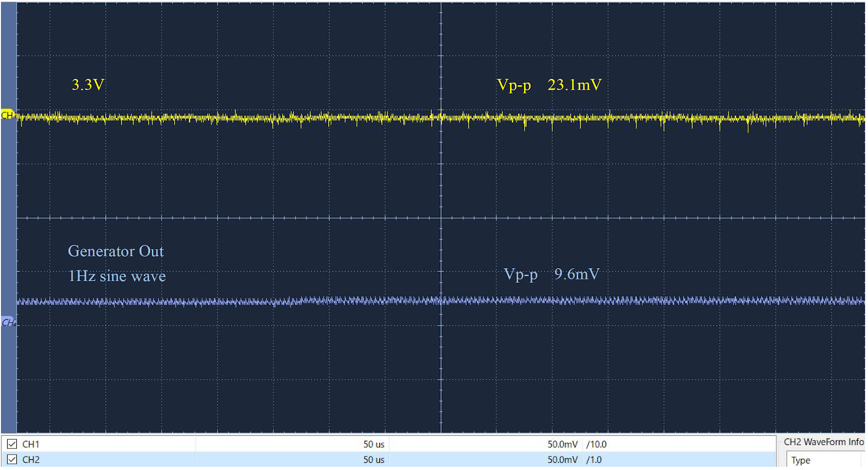Click CH2 probe ratio /1.0

pos(594,460)
